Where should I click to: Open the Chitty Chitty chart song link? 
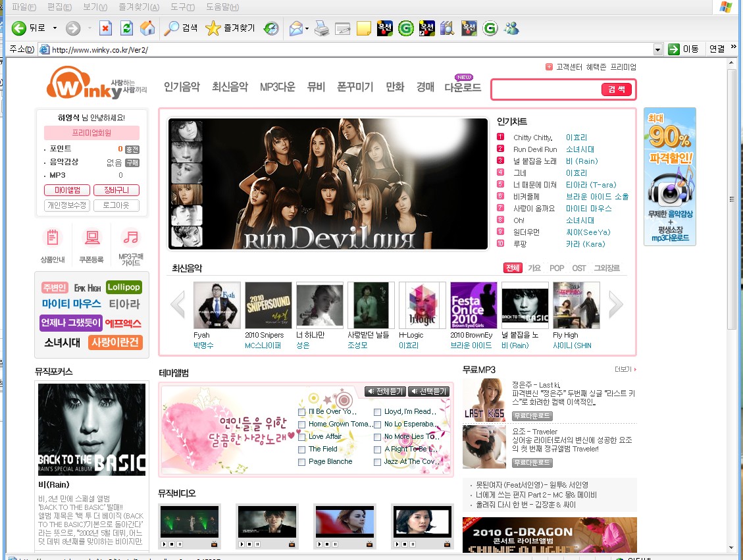[x=533, y=138]
